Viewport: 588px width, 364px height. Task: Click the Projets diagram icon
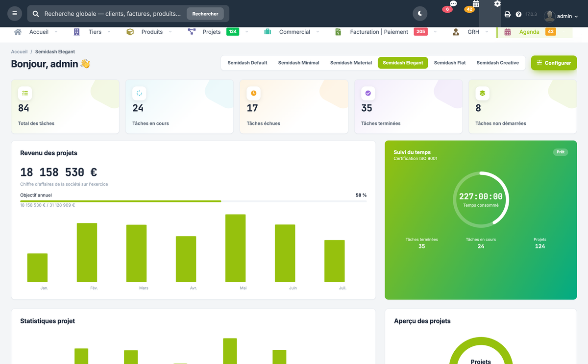click(x=192, y=32)
